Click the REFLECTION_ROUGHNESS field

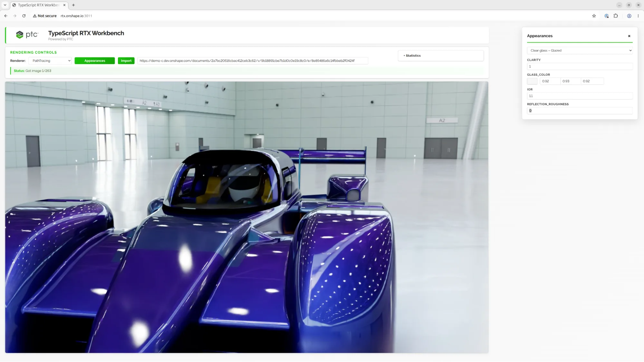coord(580,111)
